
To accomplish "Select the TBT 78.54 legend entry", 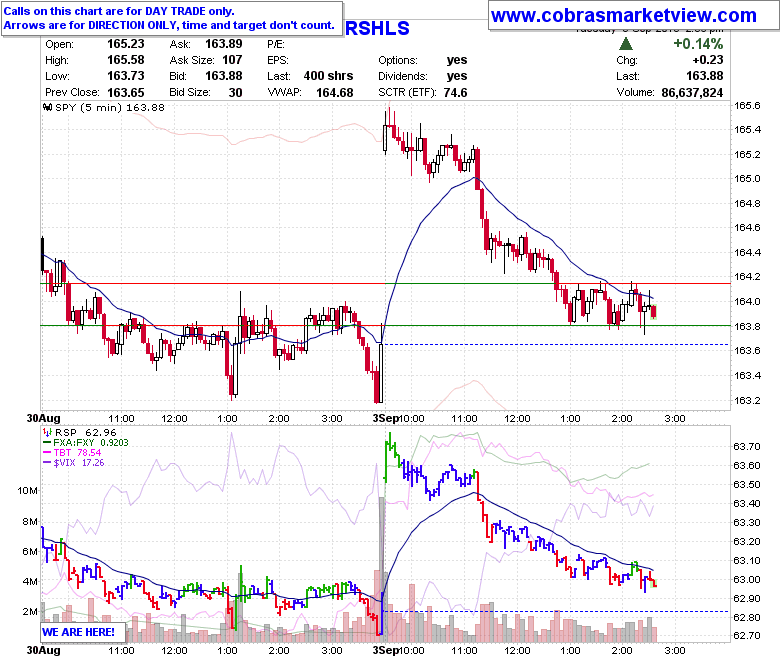I will pyautogui.click(x=72, y=453).
